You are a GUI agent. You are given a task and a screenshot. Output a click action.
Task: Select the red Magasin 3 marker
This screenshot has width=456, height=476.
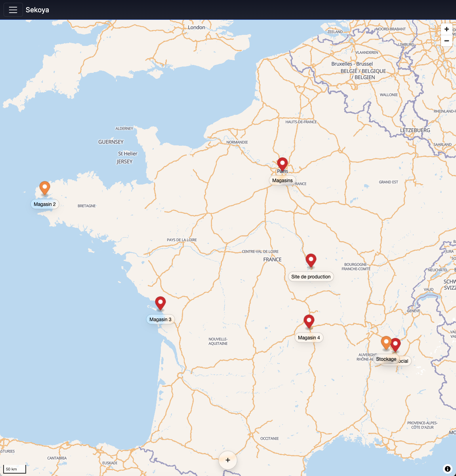coord(160,303)
